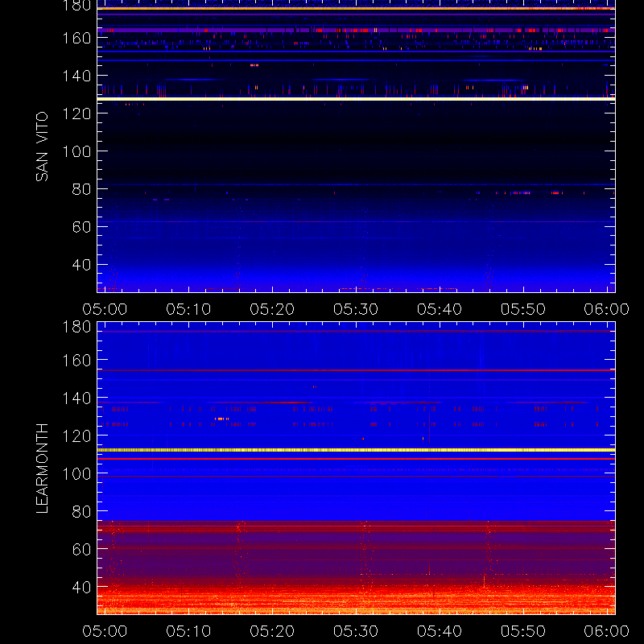The width and height of the screenshot is (644, 644).
Task: Pick the 180 tick label in Learmonth plot
Action: coord(76,327)
